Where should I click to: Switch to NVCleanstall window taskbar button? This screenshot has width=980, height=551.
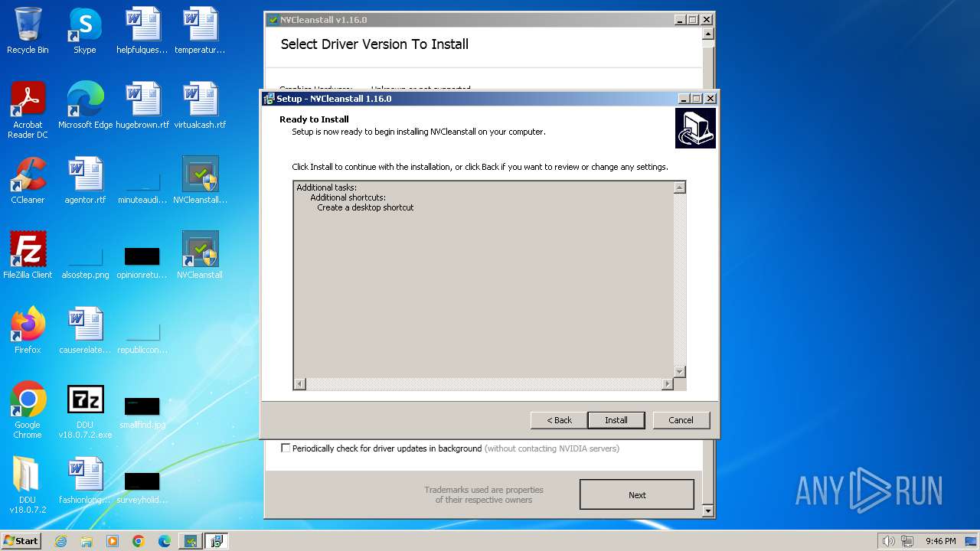(191, 541)
